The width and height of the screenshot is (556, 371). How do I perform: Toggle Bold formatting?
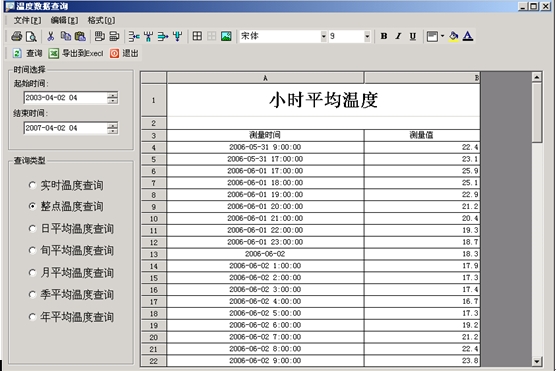(384, 36)
